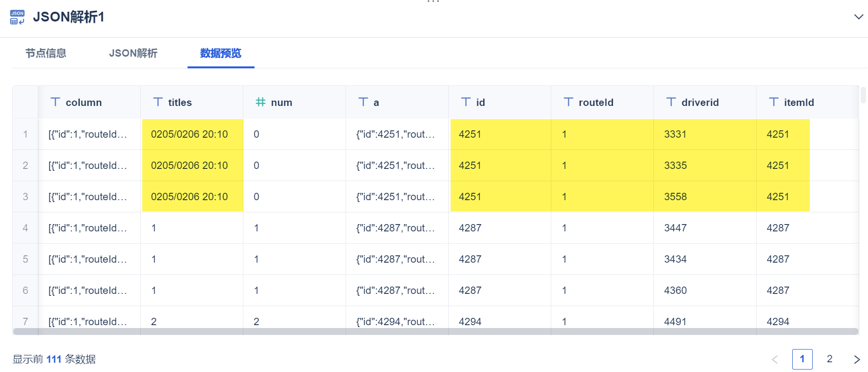
Task: Click the text type icon for itemId
Action: tap(774, 102)
